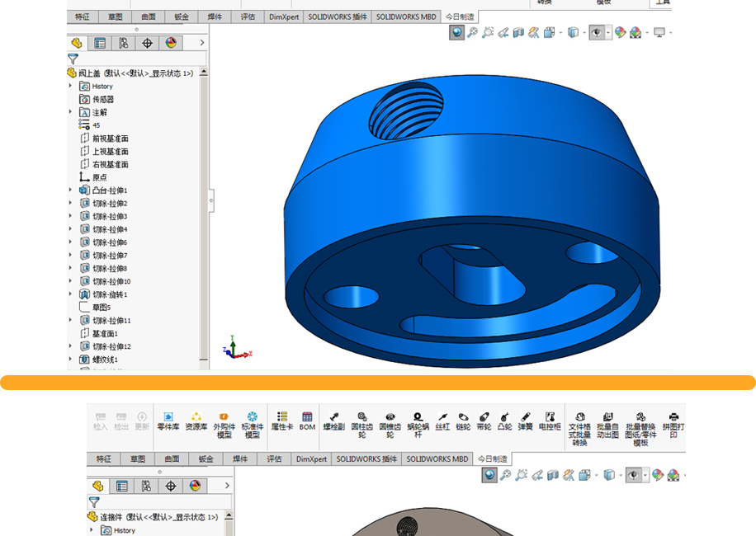The width and height of the screenshot is (756, 536).
Task: Click Previous View in 阀上盖 view toolbar
Action: coord(503,32)
